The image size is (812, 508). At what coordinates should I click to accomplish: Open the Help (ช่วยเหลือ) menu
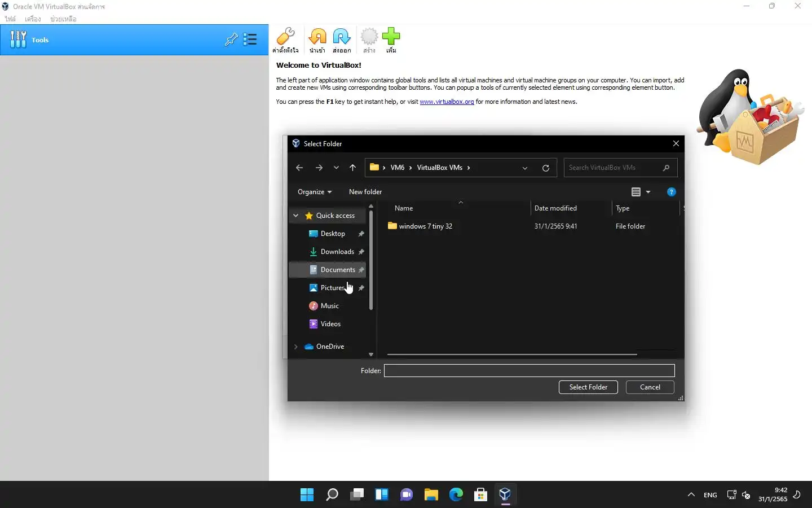click(x=63, y=19)
